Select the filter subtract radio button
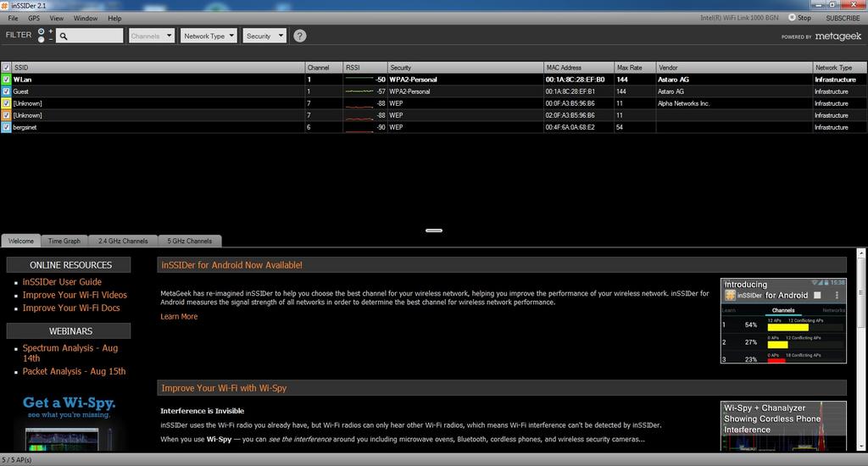The width and height of the screenshot is (868, 466). coord(41,39)
